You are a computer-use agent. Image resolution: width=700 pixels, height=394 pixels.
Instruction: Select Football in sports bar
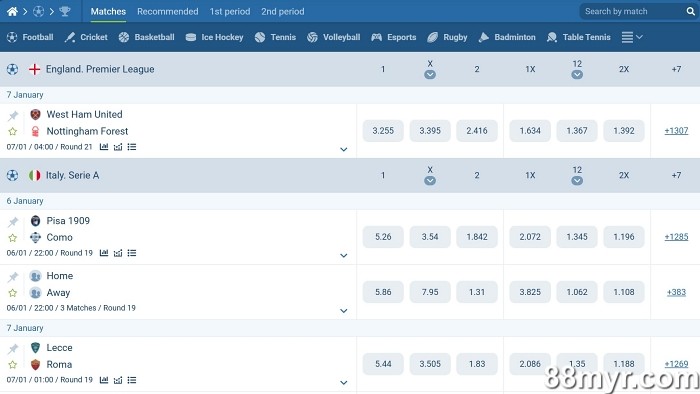[30, 37]
